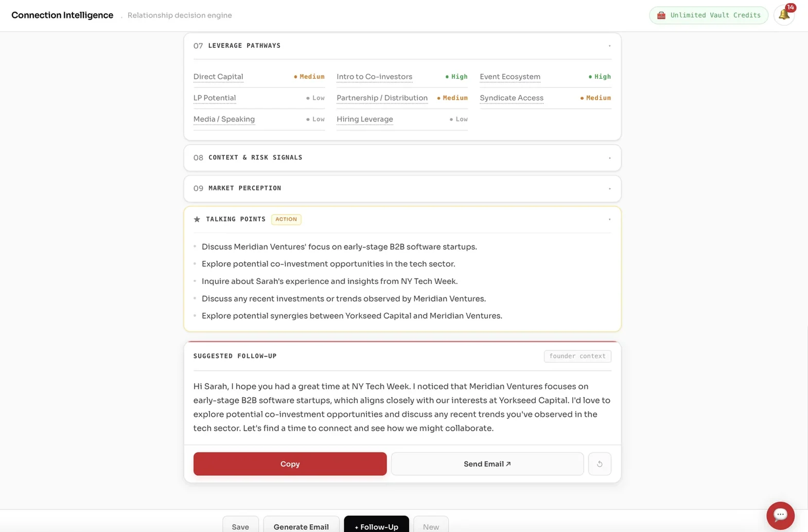This screenshot has height=532, width=808.
Task: Expand the Market Perception section
Action: pos(609,188)
